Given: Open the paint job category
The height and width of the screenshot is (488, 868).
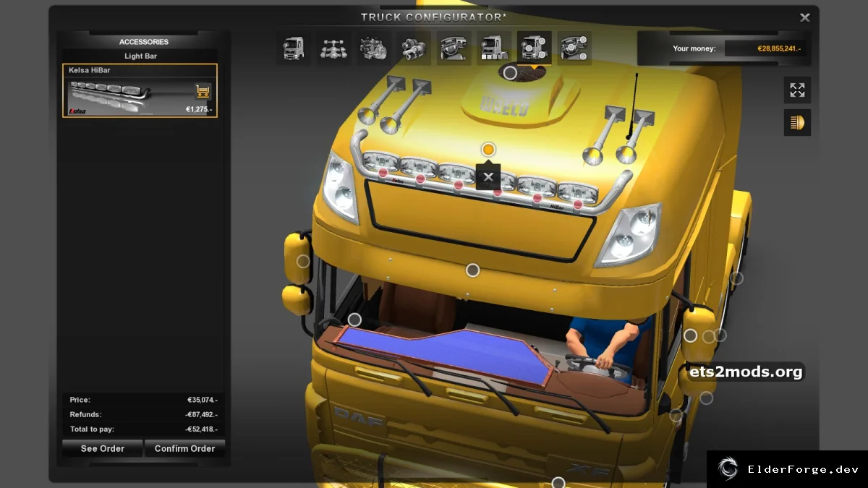Looking at the screenshot, I should (494, 48).
